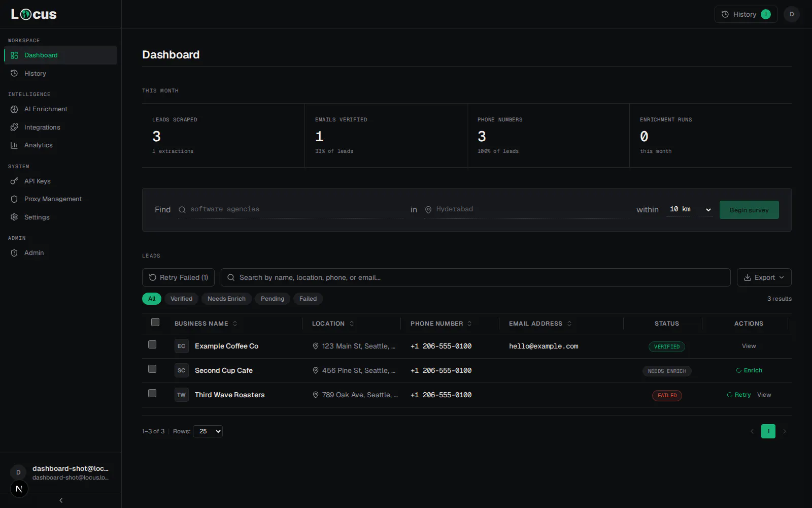Click the Next.js N badge icon
The height and width of the screenshot is (508, 812).
coord(19,489)
